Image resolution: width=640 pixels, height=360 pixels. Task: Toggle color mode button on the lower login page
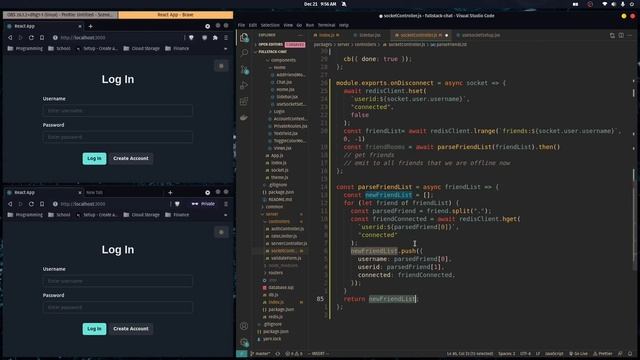221,232
